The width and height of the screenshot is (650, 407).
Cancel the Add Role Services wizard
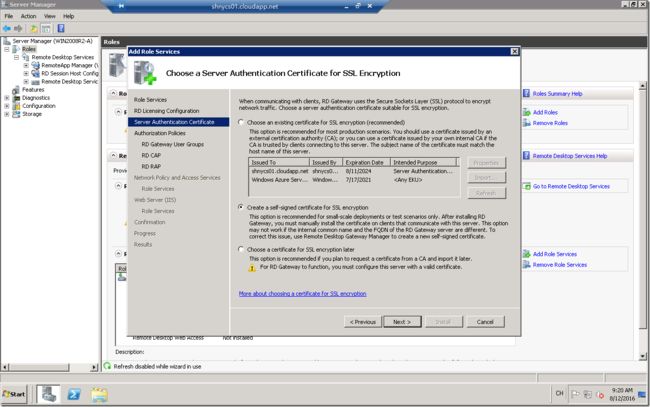485,322
